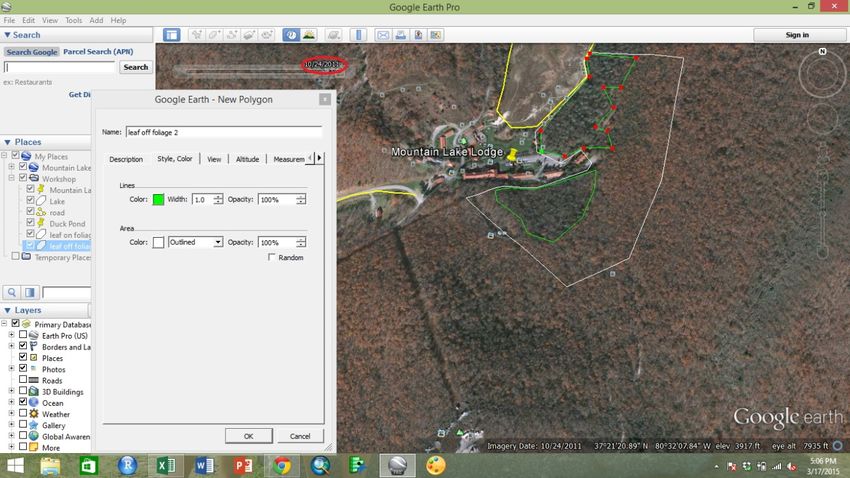Open the planet switcher toolbar icon

[334, 35]
